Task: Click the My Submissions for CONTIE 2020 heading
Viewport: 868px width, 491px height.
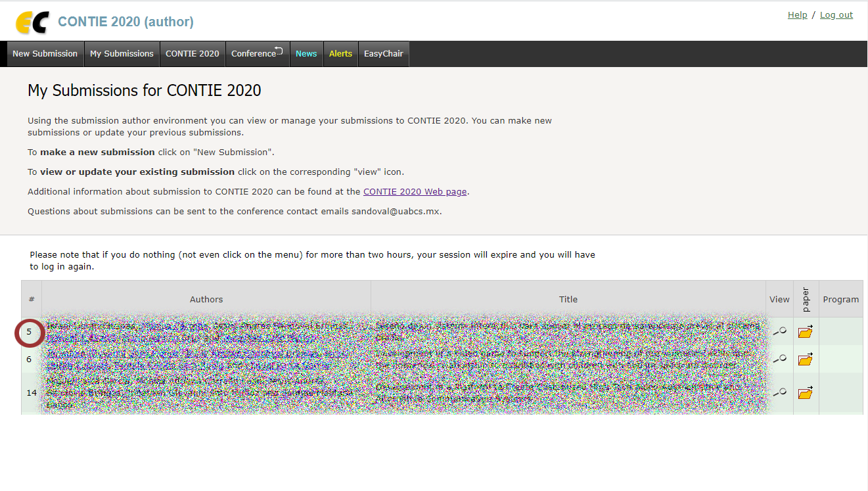Action: (145, 91)
